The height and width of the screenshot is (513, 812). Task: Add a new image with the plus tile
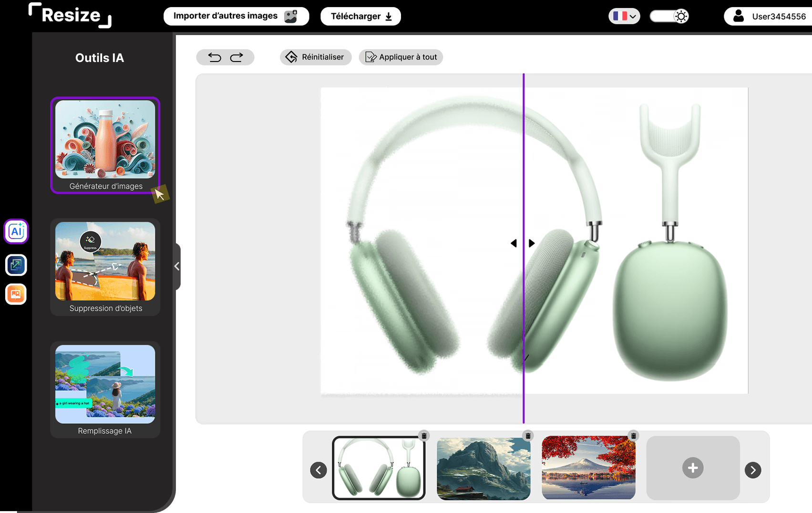pos(692,468)
